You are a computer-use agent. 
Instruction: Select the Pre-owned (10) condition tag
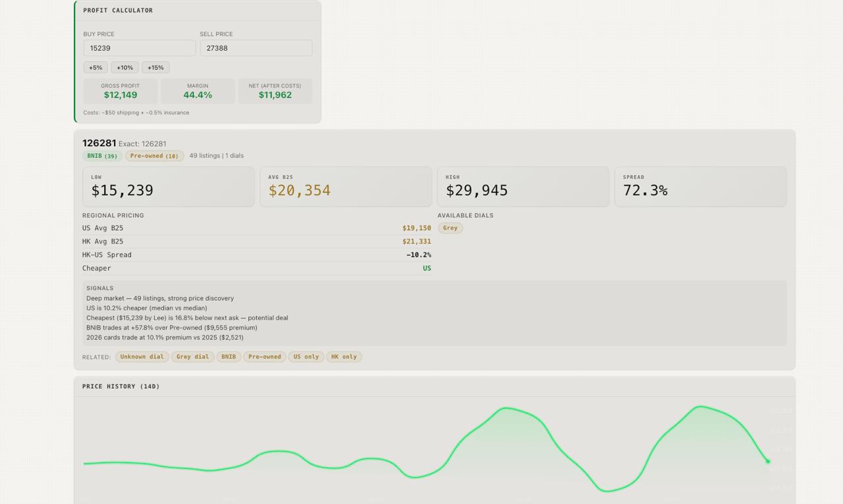pos(154,156)
